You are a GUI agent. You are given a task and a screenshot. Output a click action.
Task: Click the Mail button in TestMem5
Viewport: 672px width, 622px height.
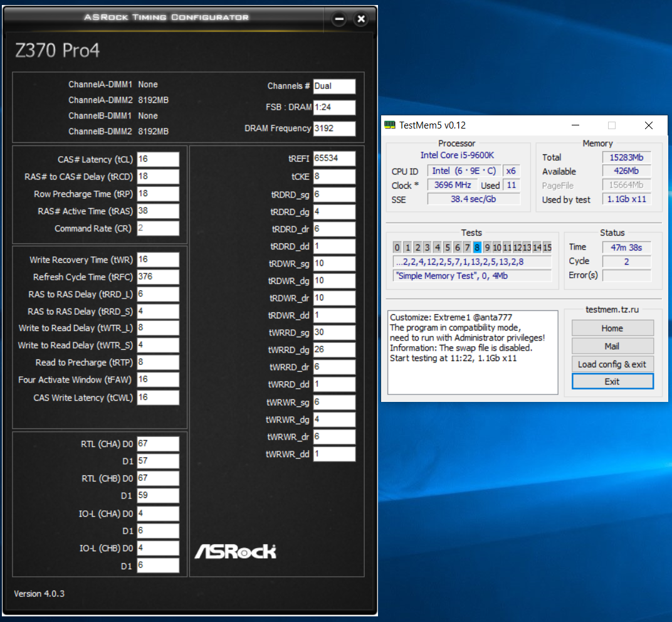[612, 346]
